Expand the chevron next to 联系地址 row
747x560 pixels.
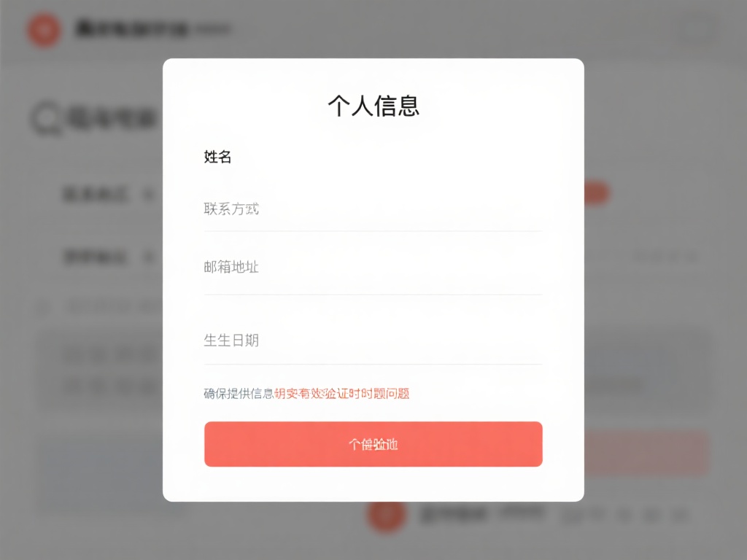coord(150,193)
